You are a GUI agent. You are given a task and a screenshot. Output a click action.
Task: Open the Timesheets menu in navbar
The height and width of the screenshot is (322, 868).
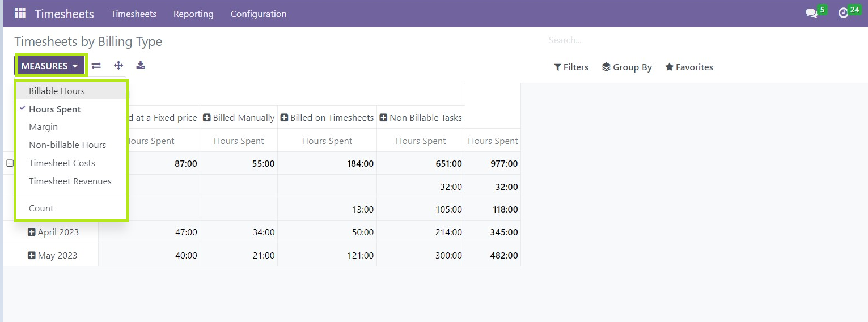(x=134, y=14)
